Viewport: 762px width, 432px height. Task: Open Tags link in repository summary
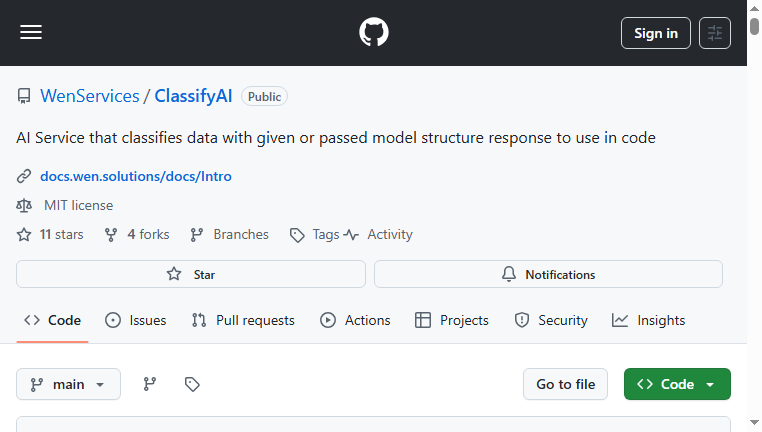tap(314, 235)
